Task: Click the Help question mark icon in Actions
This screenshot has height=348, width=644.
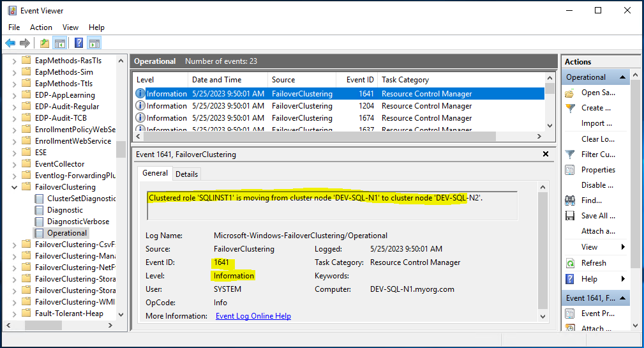Action: tap(570, 279)
